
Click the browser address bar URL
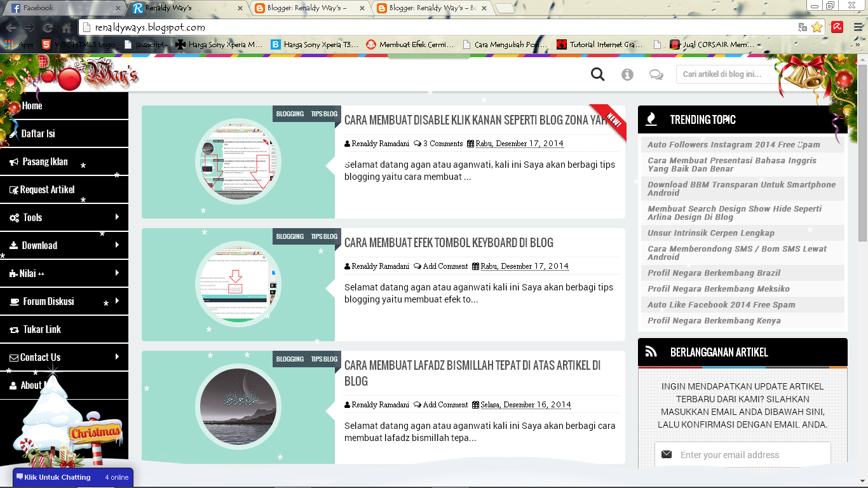pyautogui.click(x=150, y=28)
